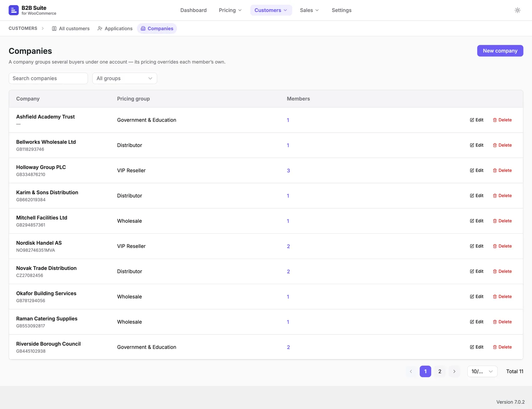Image resolution: width=532 pixels, height=409 pixels.
Task: Click the Company column header
Action: pyautogui.click(x=28, y=99)
